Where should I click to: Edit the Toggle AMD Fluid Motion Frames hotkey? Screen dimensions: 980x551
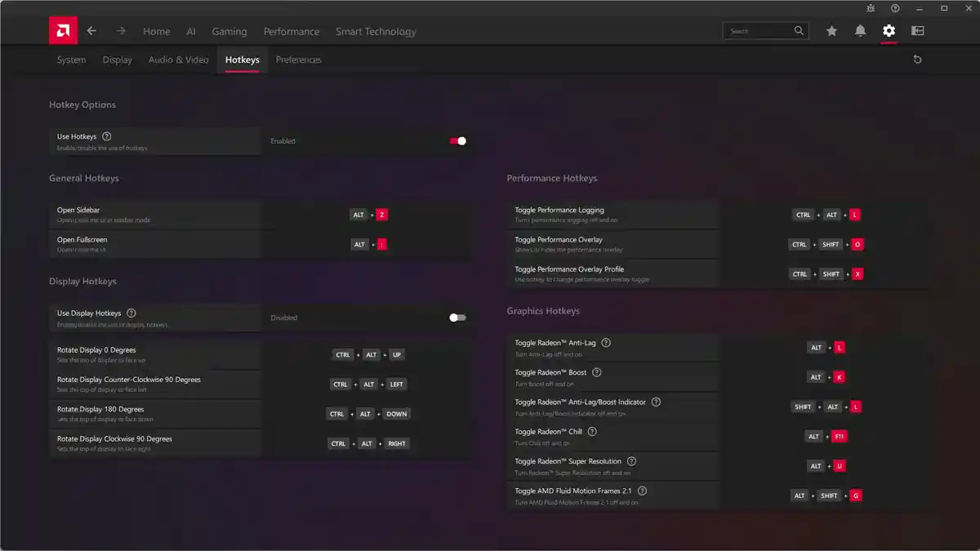(x=826, y=495)
